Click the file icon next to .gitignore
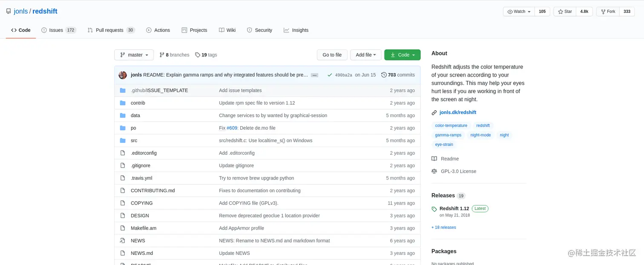Screen dimensions: 644x265 point(123,166)
